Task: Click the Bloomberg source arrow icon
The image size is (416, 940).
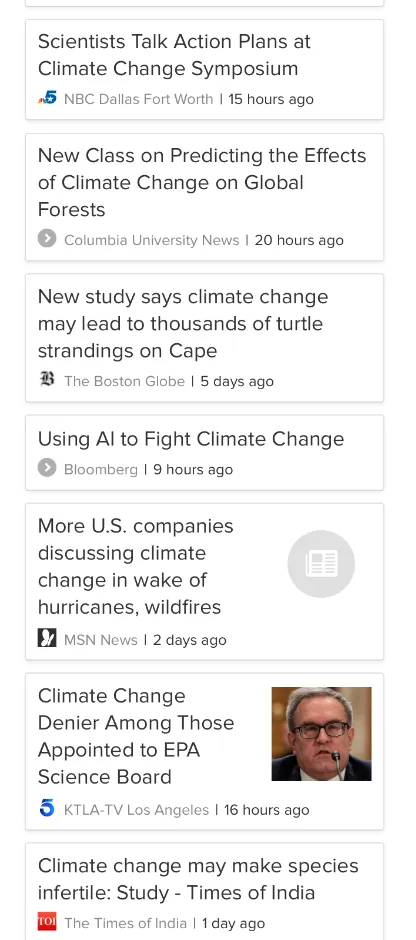Action: click(47, 468)
